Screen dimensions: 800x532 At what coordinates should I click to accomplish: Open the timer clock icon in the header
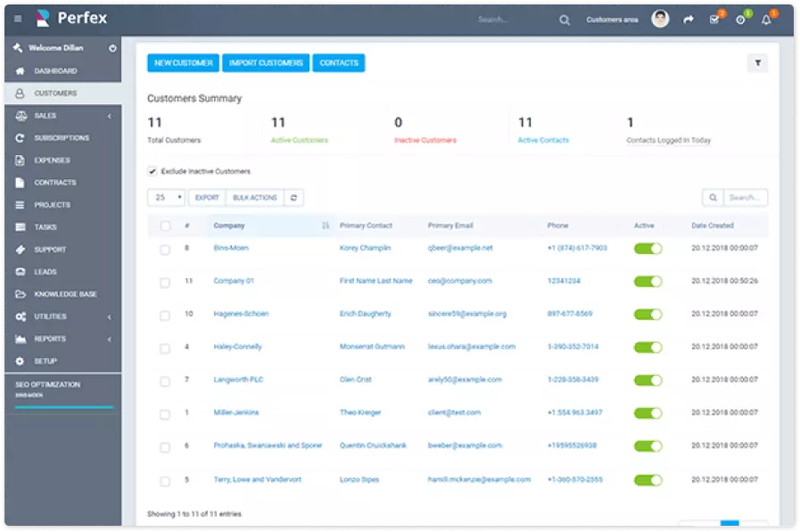pyautogui.click(x=740, y=20)
